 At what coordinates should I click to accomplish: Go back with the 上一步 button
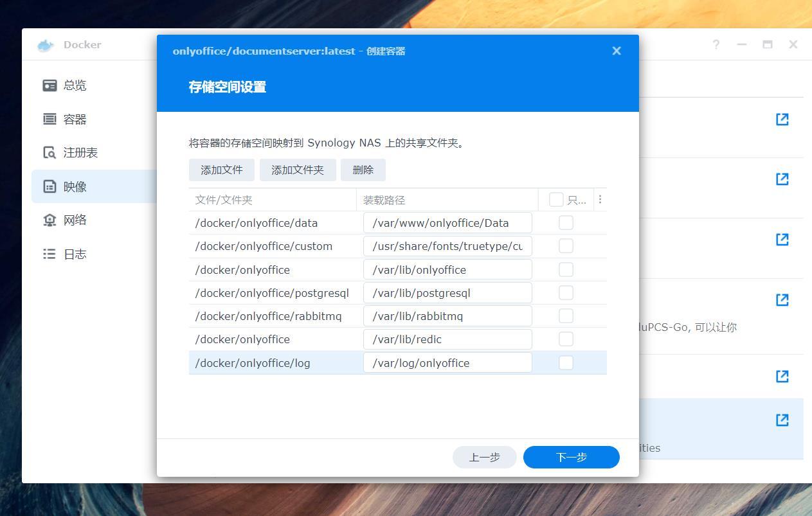point(484,457)
